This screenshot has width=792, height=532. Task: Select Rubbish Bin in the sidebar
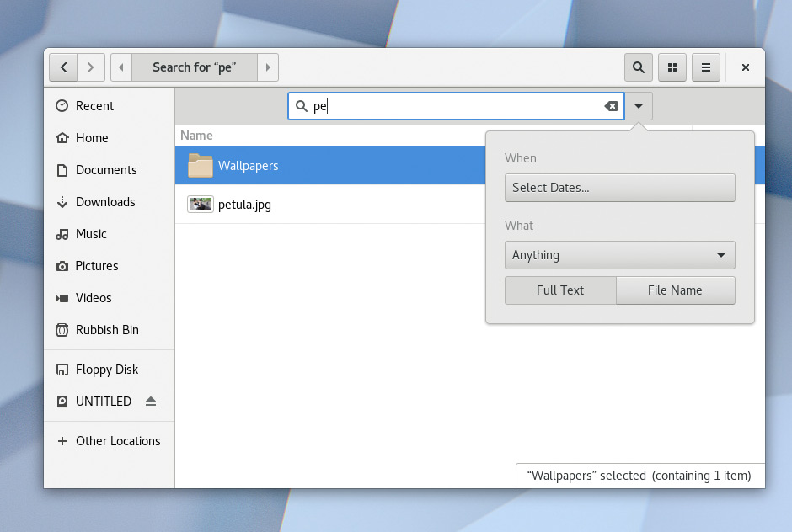point(107,330)
